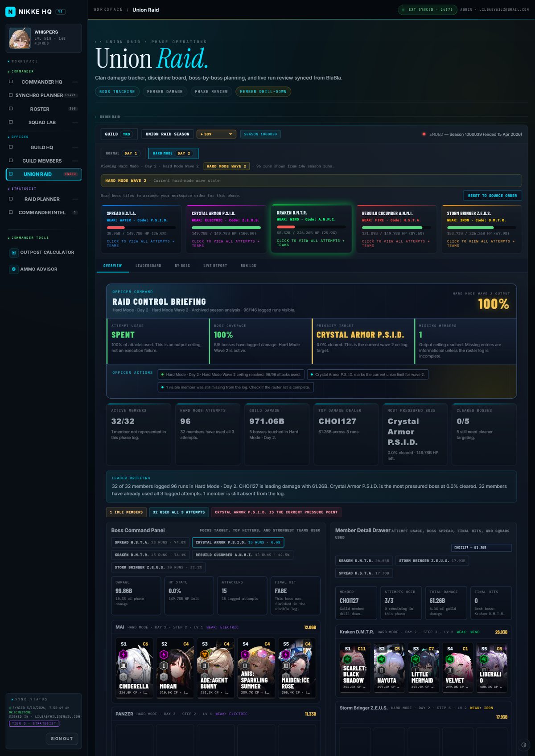Click the burst III icon on Cinderella card
Image resolution: width=535 pixels, height=756 pixels.
pos(123,666)
